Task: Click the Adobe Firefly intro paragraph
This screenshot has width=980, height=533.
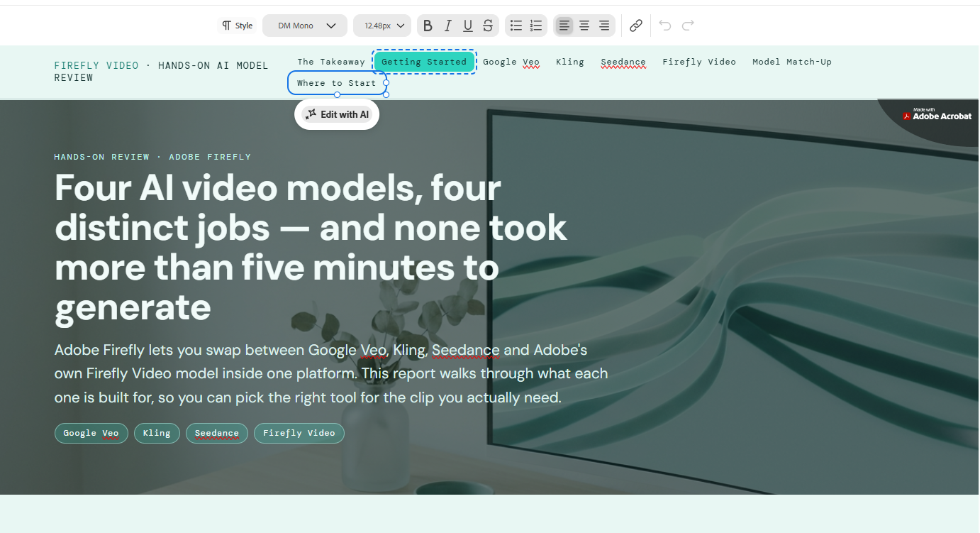Action: pyautogui.click(x=331, y=374)
